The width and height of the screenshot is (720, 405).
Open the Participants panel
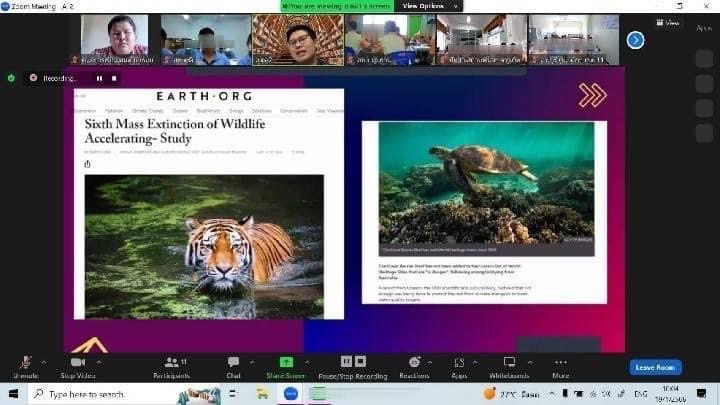(x=171, y=364)
